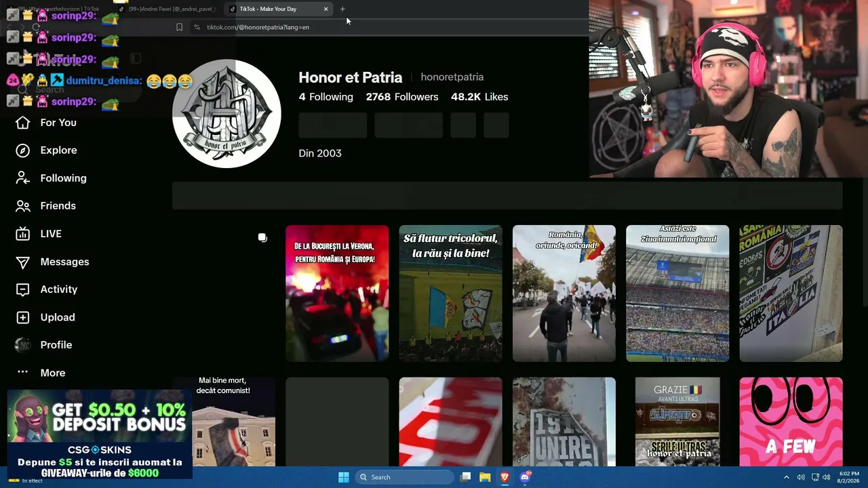The height and width of the screenshot is (488, 868).
Task: Click the Honor et Patria profile name
Action: 351,77
